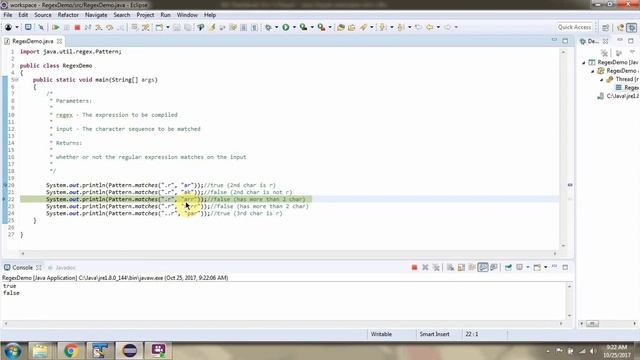
Task: Click the Windows Start button
Action: [13, 351]
